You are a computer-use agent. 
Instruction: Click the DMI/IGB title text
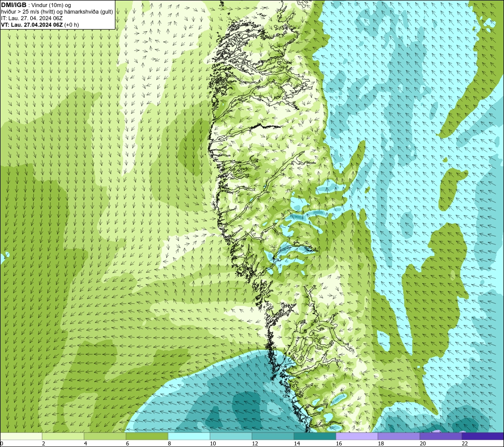click(14, 5)
